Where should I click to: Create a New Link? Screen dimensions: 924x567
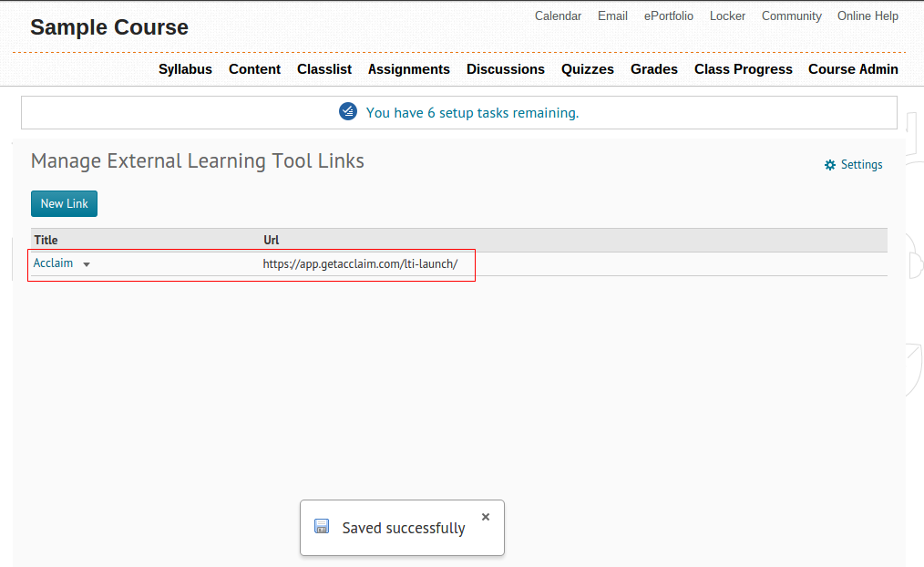[64, 204]
